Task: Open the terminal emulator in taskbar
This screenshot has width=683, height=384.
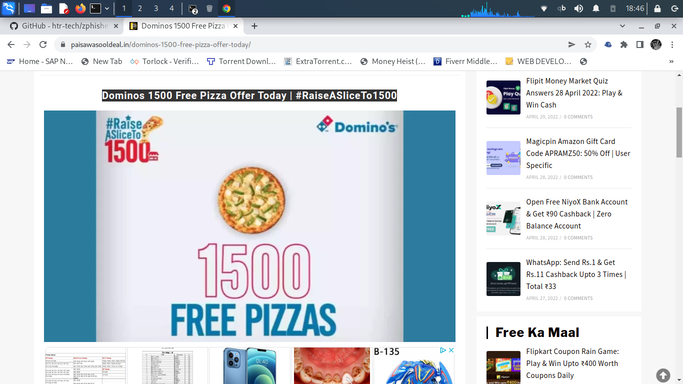Action: coord(95,8)
